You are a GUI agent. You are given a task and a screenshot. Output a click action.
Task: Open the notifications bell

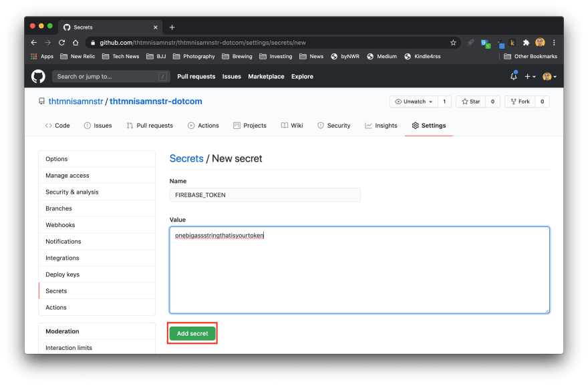click(x=513, y=77)
